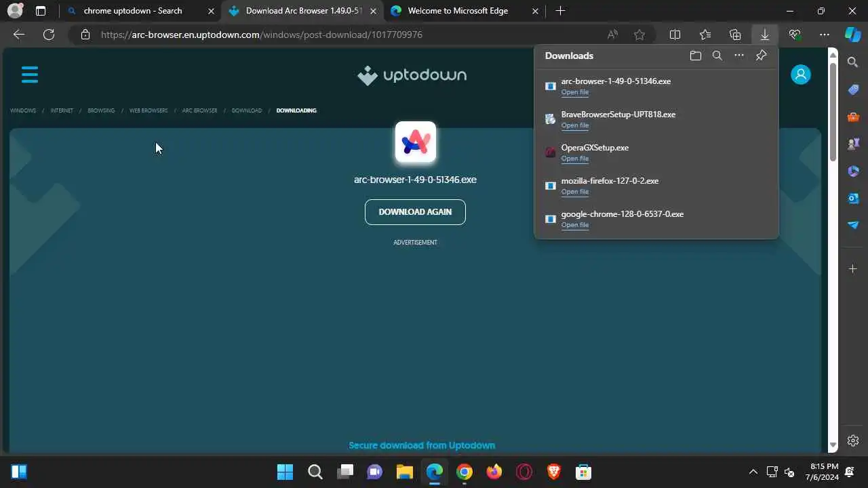Open sidebar settings gear

[x=853, y=441]
